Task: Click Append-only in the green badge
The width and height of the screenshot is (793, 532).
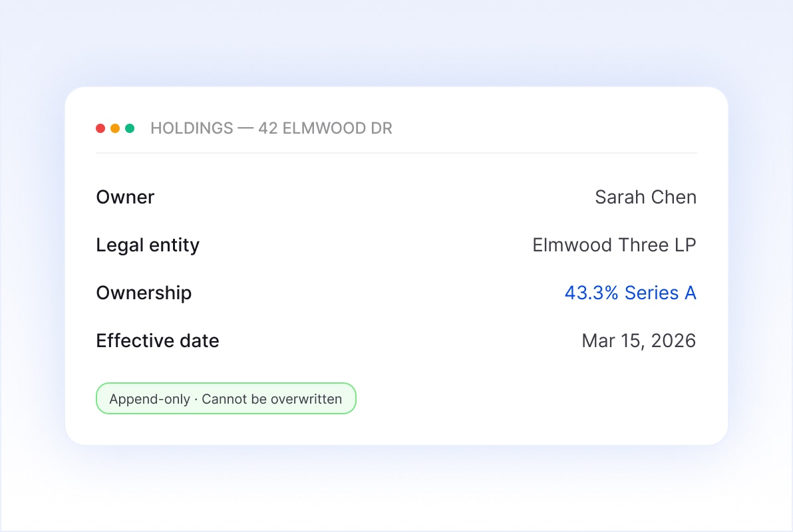Action: click(x=150, y=399)
